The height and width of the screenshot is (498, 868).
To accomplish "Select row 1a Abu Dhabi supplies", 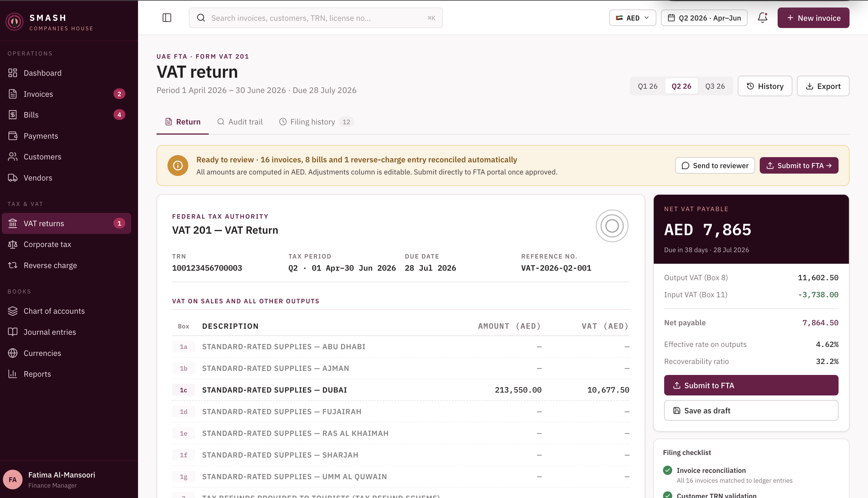I will (401, 346).
